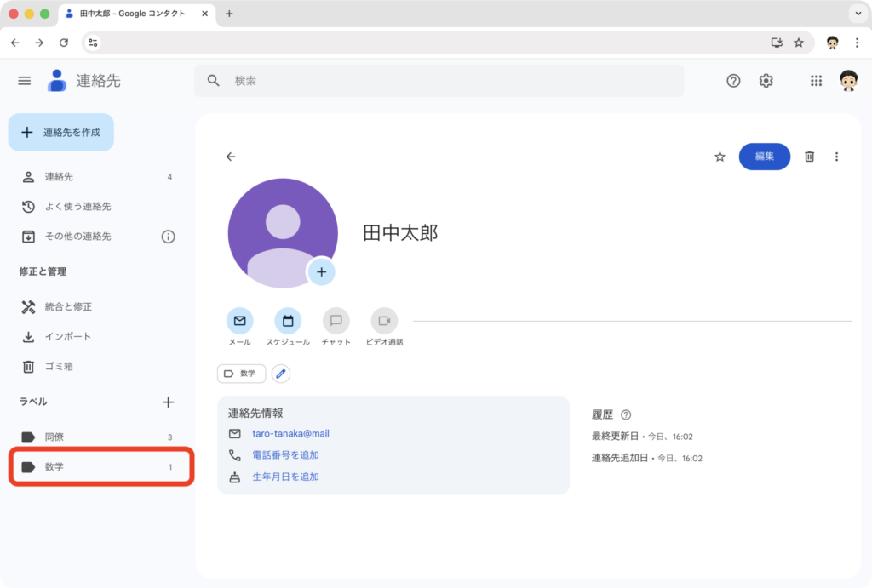Click the 編集 button

(x=764, y=157)
